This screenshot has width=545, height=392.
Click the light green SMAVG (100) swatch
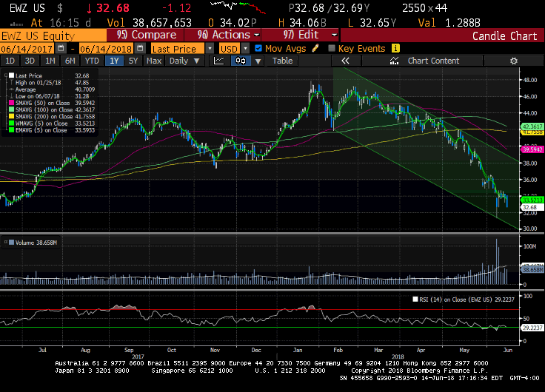coord(11,109)
